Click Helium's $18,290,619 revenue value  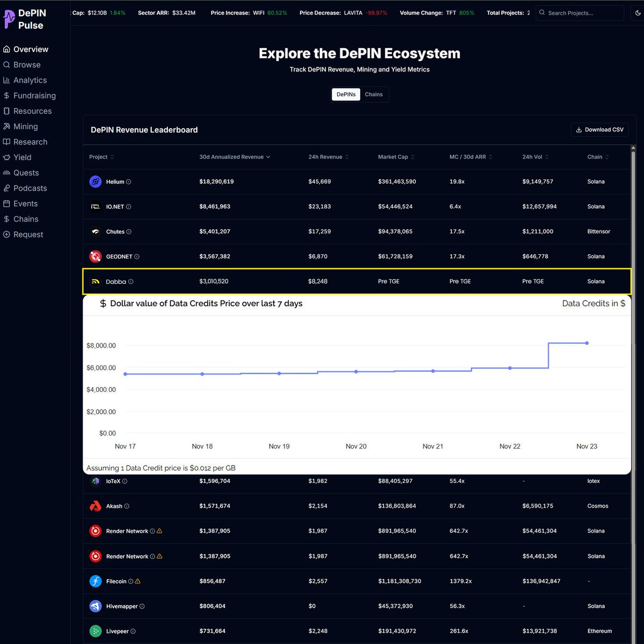216,182
